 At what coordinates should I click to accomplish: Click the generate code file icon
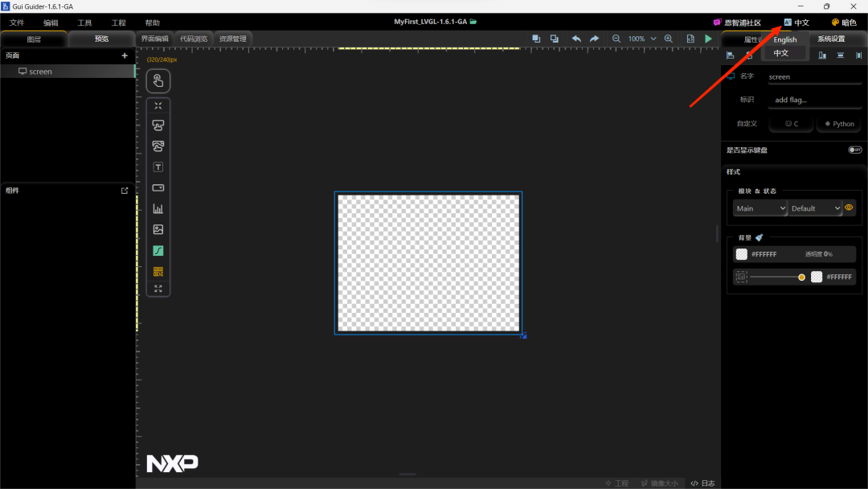click(x=690, y=39)
